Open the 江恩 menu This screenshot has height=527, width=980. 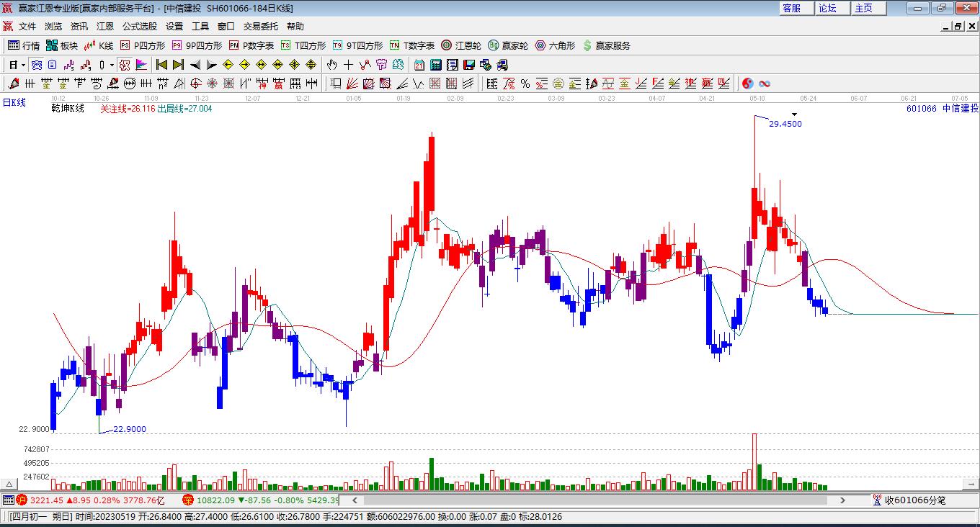(x=105, y=27)
